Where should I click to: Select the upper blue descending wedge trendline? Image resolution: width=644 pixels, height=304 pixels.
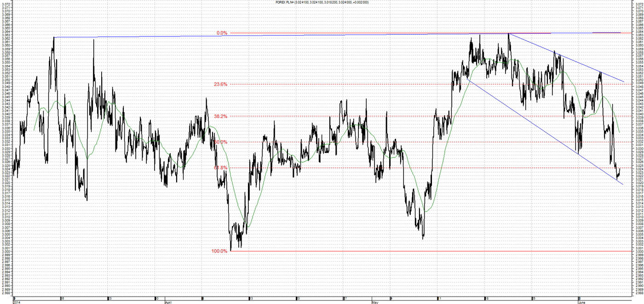pyautogui.click(x=566, y=58)
